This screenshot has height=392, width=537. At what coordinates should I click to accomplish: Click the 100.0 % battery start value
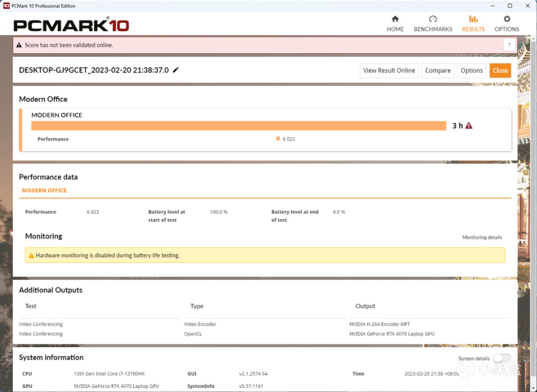point(218,212)
